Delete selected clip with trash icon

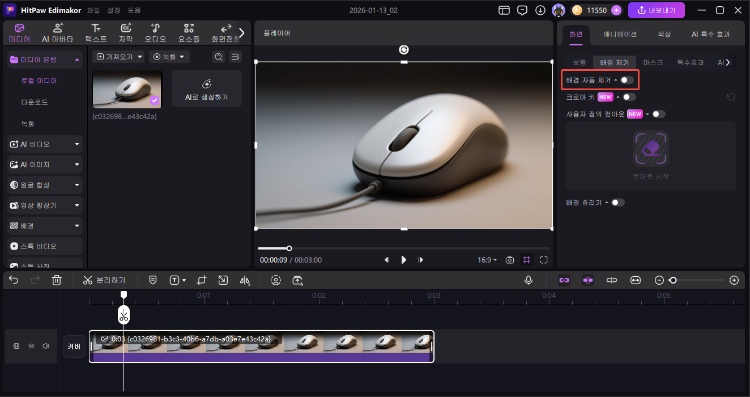tap(56, 280)
